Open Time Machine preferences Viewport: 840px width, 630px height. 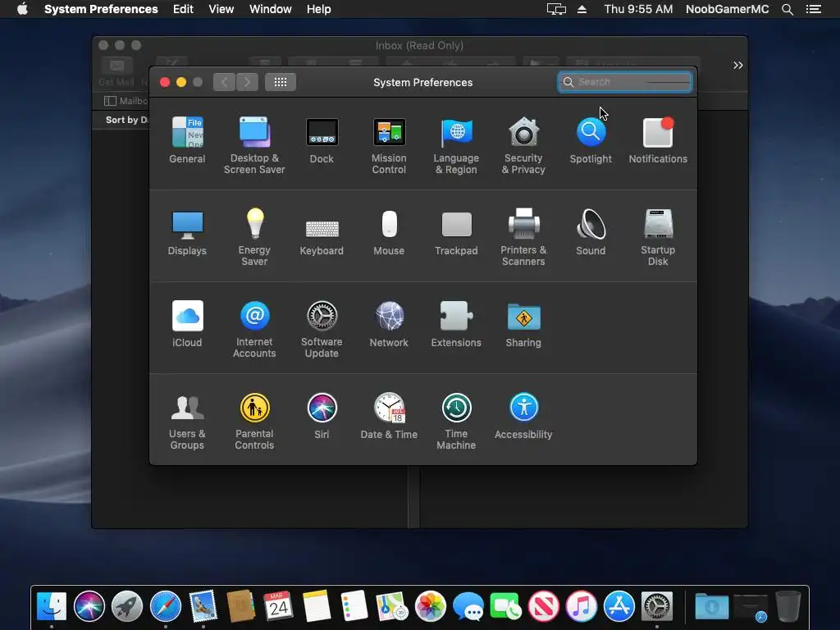pos(456,421)
